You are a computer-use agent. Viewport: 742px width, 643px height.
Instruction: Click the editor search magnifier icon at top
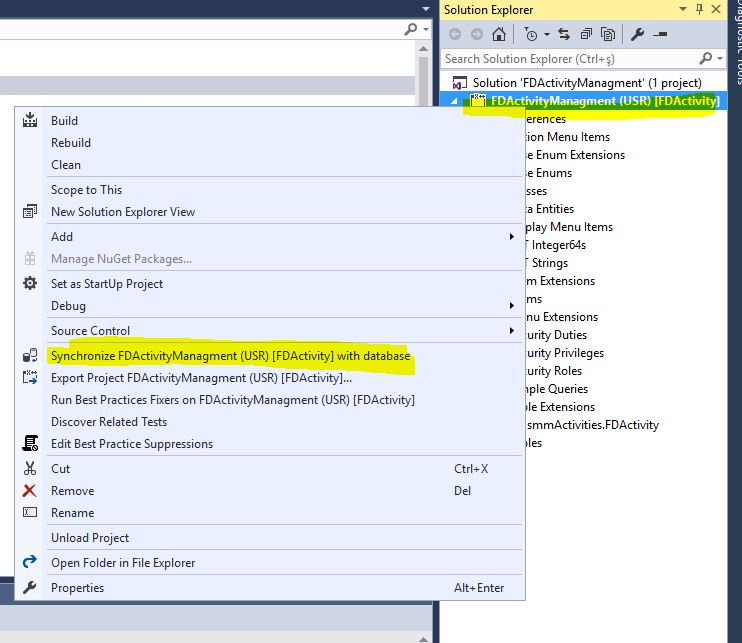coord(411,29)
